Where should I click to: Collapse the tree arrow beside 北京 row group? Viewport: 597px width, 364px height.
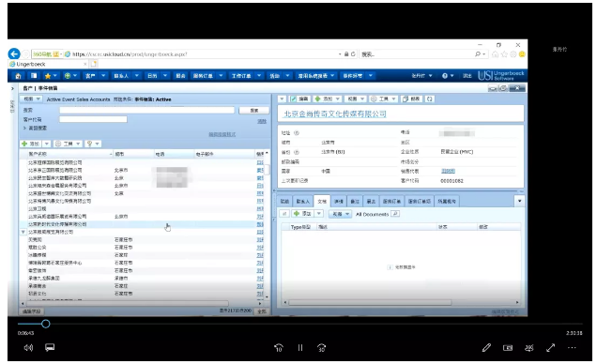(23, 232)
